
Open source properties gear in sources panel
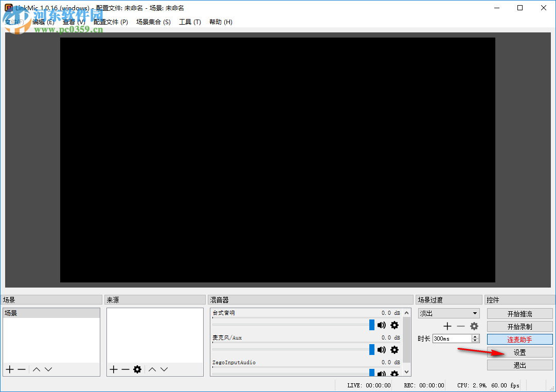point(137,369)
